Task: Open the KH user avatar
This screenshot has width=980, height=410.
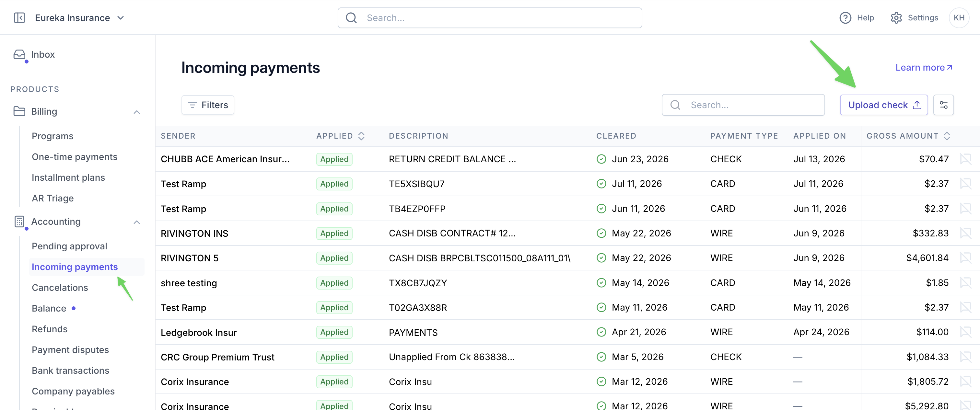Action: (959, 18)
